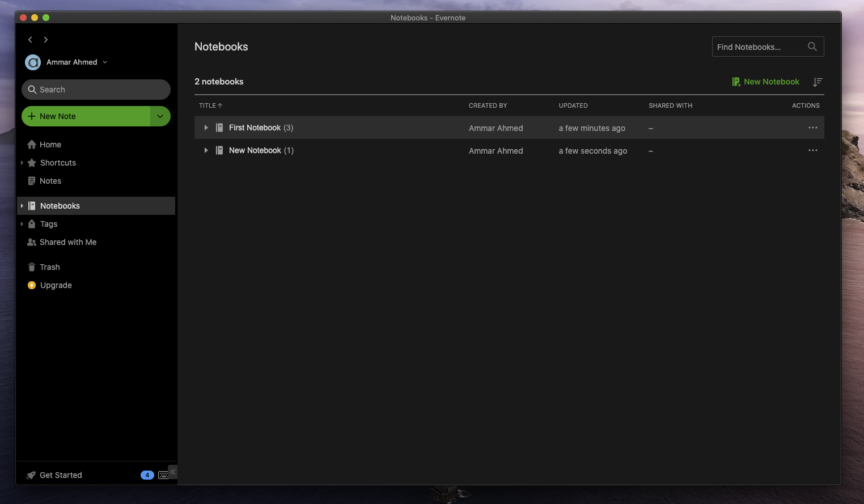Open the Trash in sidebar
The width and height of the screenshot is (864, 504).
[49, 267]
